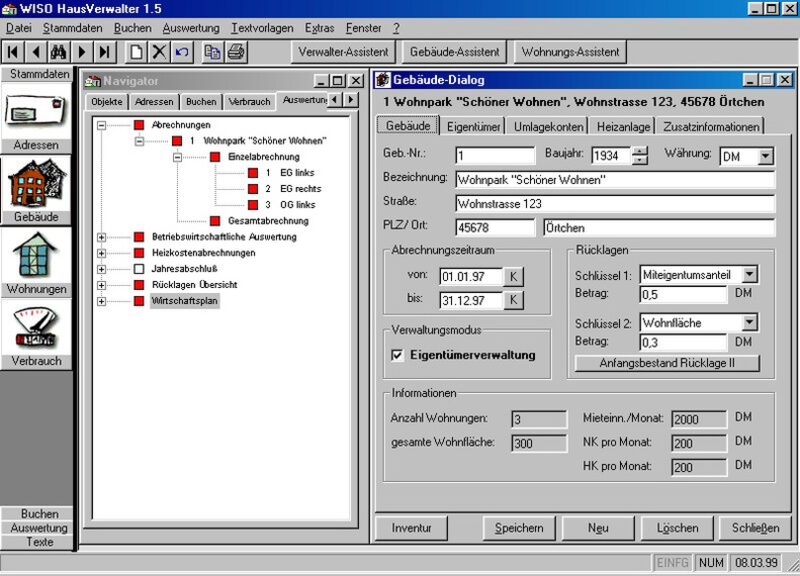Increase Baujahr with the up arrow
Viewport: 800px width, 576px height.
(640, 151)
